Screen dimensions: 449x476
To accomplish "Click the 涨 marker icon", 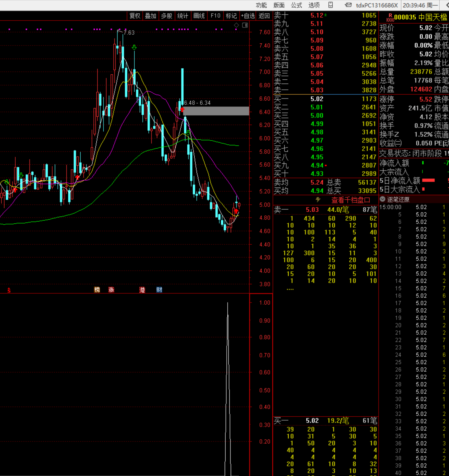I will coord(111,290).
